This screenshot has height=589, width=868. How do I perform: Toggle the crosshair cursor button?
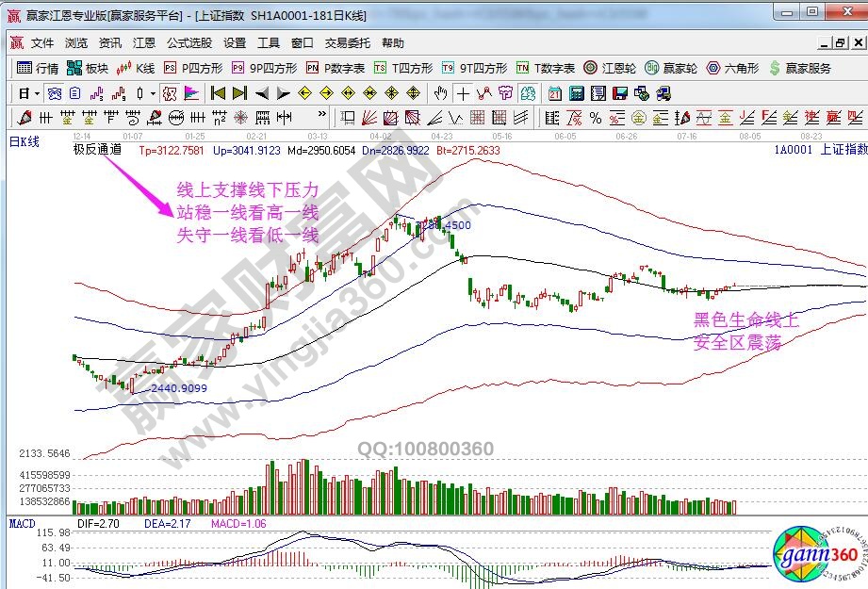[x=463, y=93]
